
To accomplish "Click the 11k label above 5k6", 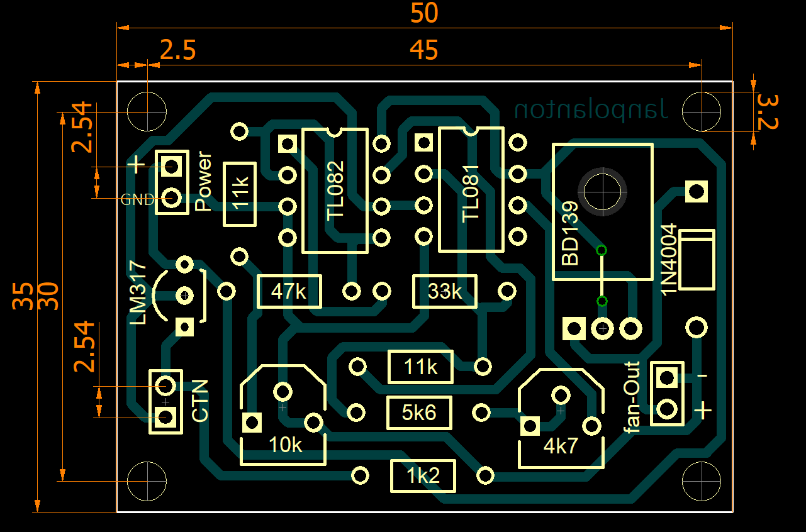I will click(x=420, y=367).
